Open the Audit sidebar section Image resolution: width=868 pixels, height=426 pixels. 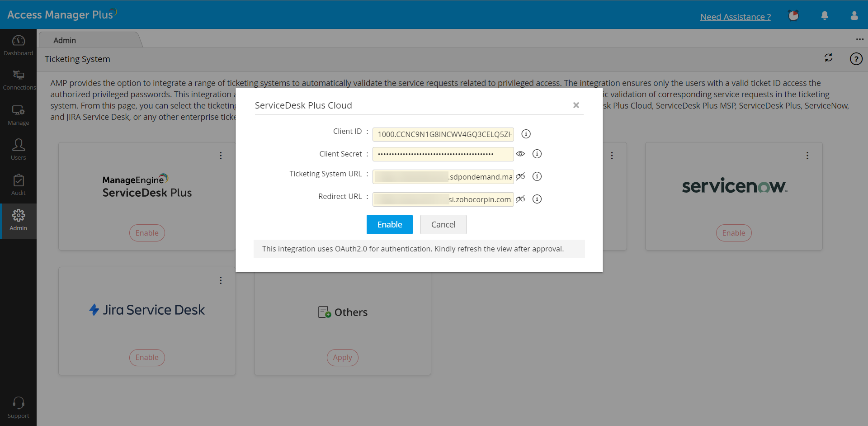(x=18, y=185)
